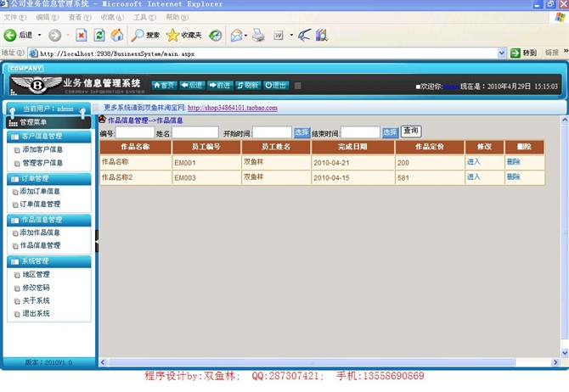Open 作品信息管理 item in sidebar
The width and height of the screenshot is (569, 392).
[40, 245]
